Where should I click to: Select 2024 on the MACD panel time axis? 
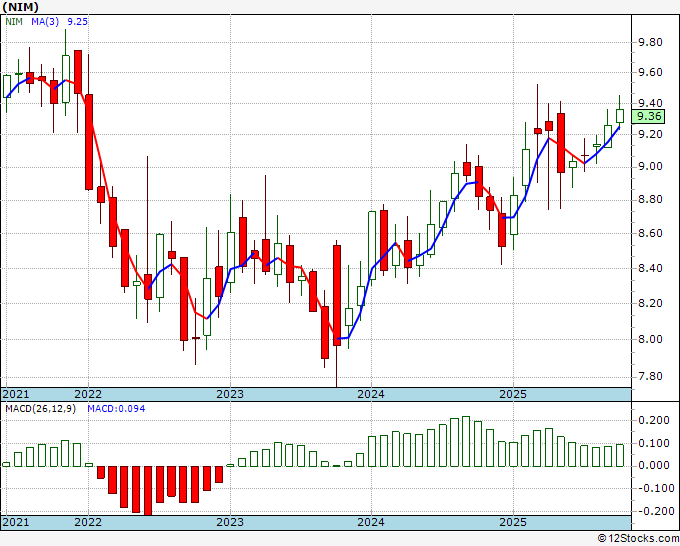point(371,522)
